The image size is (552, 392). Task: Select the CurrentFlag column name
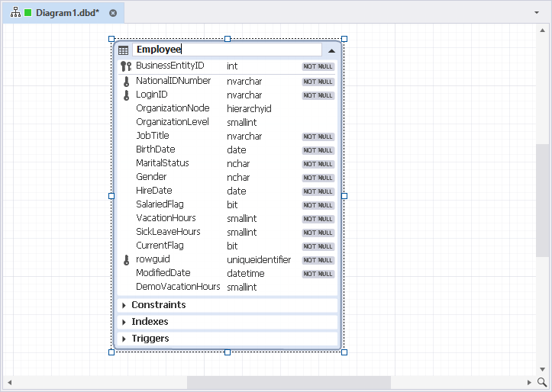pos(160,246)
